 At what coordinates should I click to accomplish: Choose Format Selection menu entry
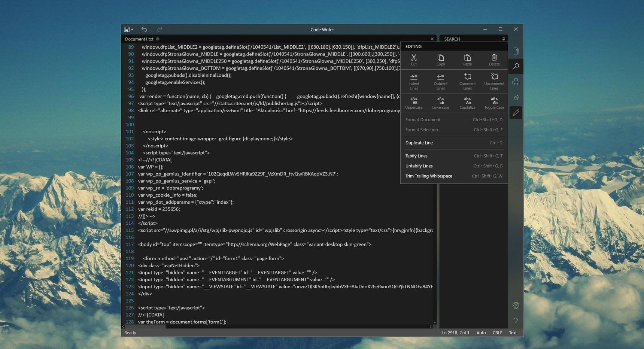tap(454, 130)
